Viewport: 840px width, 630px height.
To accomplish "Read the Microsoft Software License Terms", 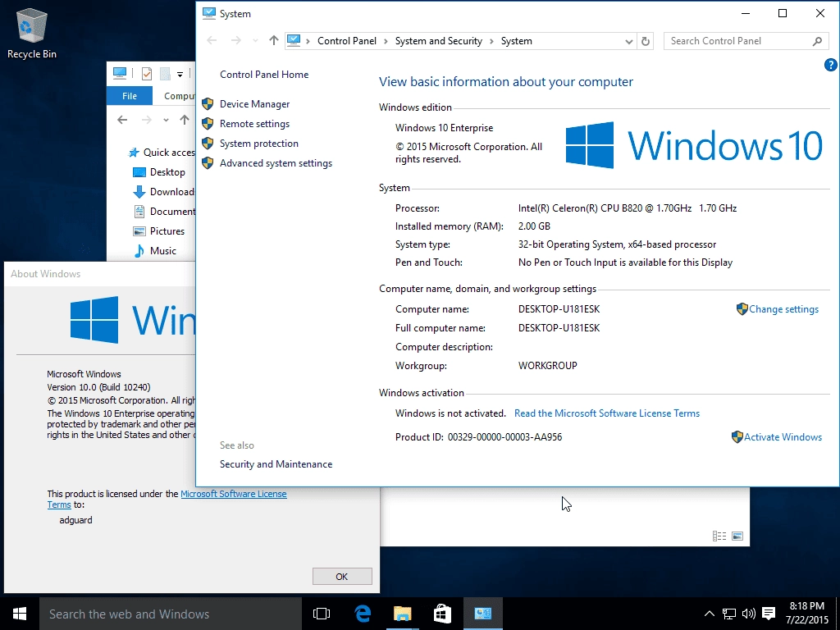I will (607, 413).
